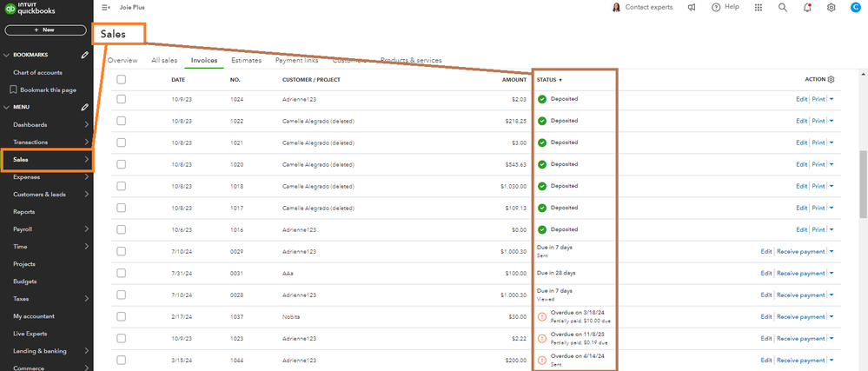The width and height of the screenshot is (868, 371).
Task: Click customer name Nobita
Action: click(x=291, y=317)
